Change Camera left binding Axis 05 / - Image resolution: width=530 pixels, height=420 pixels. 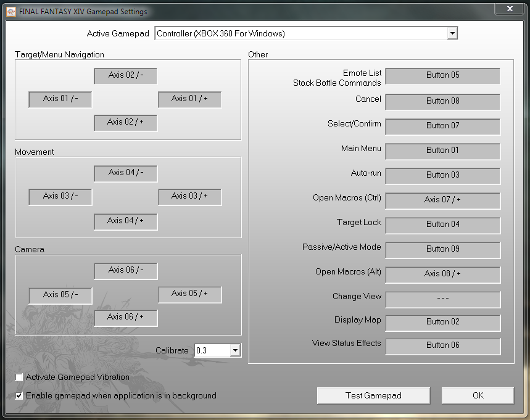pos(60,295)
